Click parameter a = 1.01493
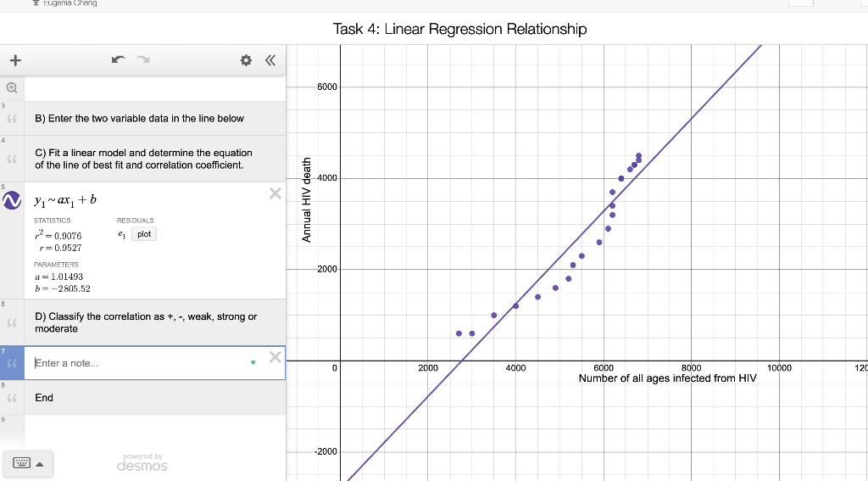The height and width of the screenshot is (481, 868). click(x=58, y=277)
